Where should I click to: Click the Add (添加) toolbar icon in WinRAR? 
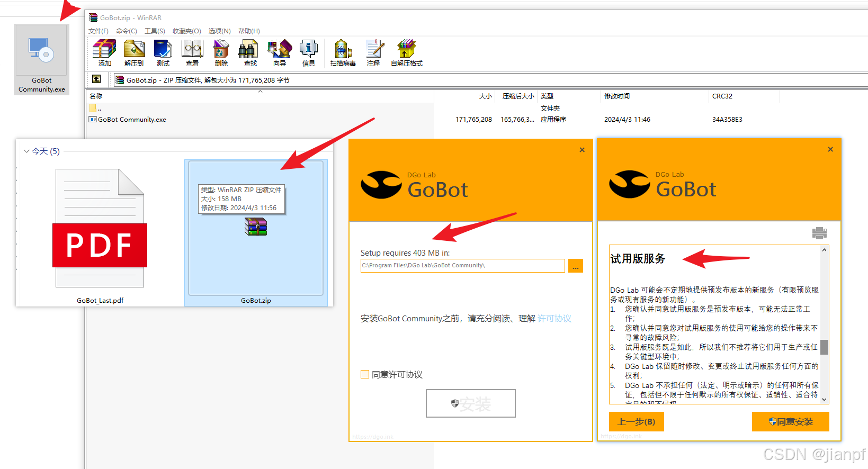[x=104, y=53]
